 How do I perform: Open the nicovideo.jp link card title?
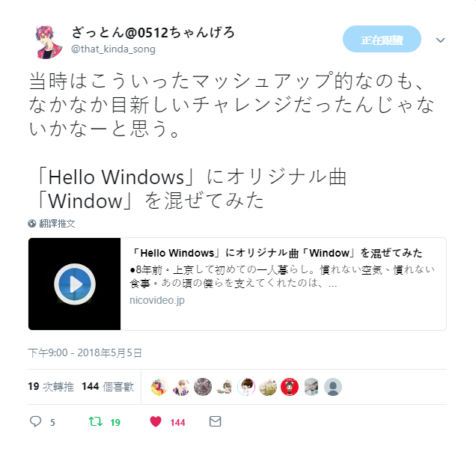pos(277,253)
